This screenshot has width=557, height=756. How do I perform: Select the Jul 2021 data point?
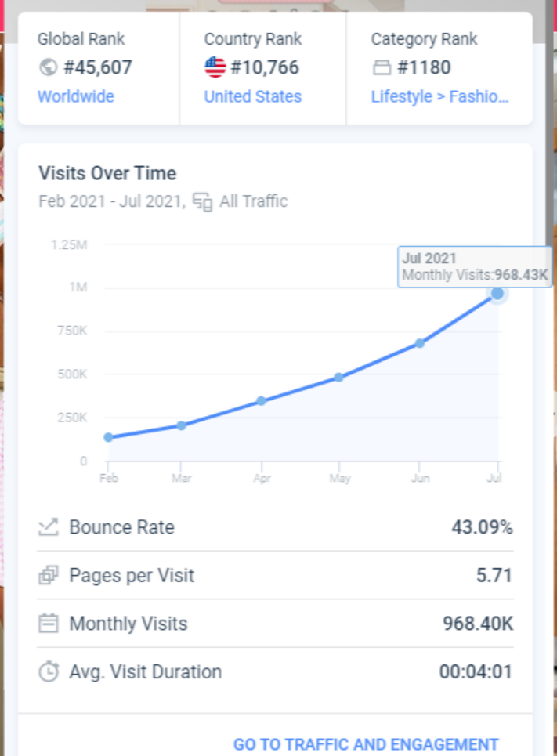point(497,294)
